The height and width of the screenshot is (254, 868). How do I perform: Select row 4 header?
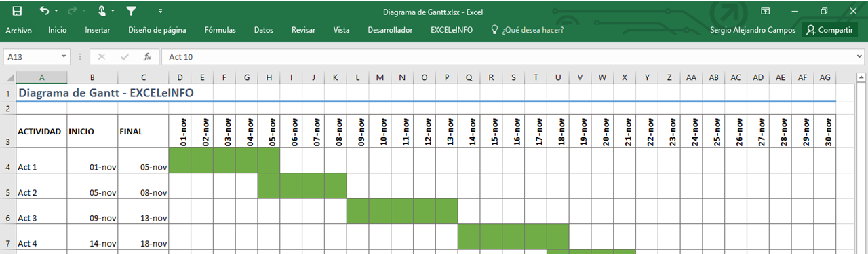pos(8,160)
